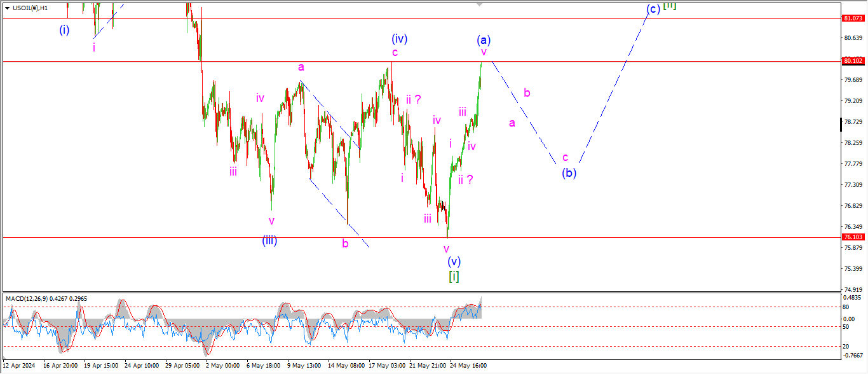
Task: Click the 50 level on MACD scale
Action: click(846, 326)
